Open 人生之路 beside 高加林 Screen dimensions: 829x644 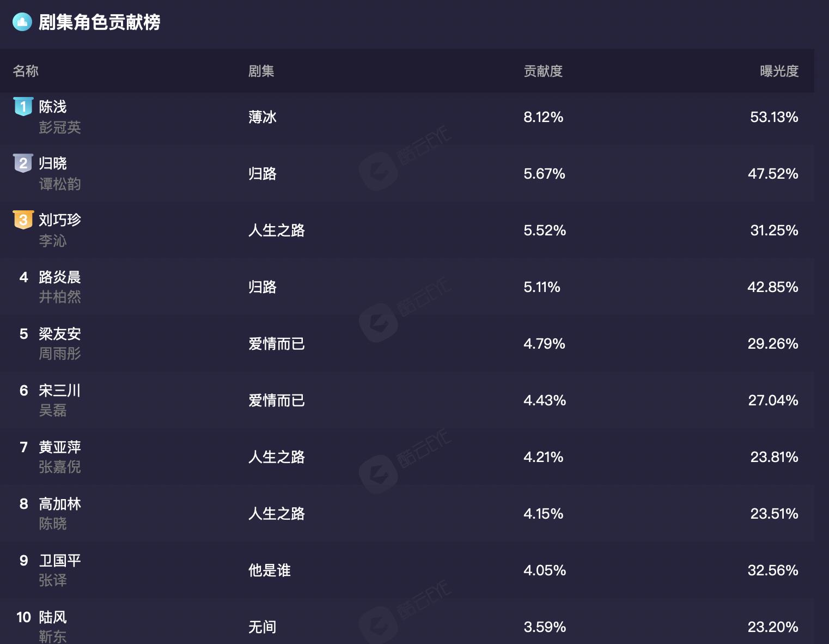[x=277, y=514]
